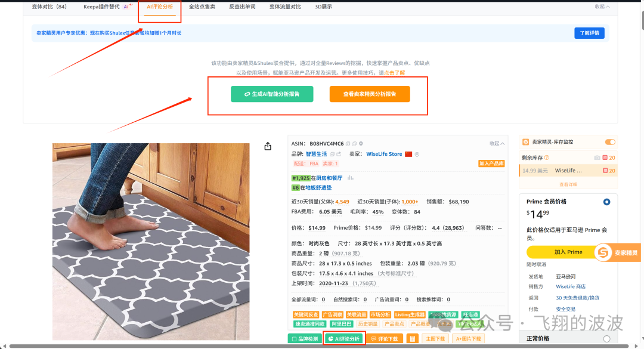Click the 卖家精灵 logo in 库存监控 header
Screen dimensions: 644x349
point(525,142)
